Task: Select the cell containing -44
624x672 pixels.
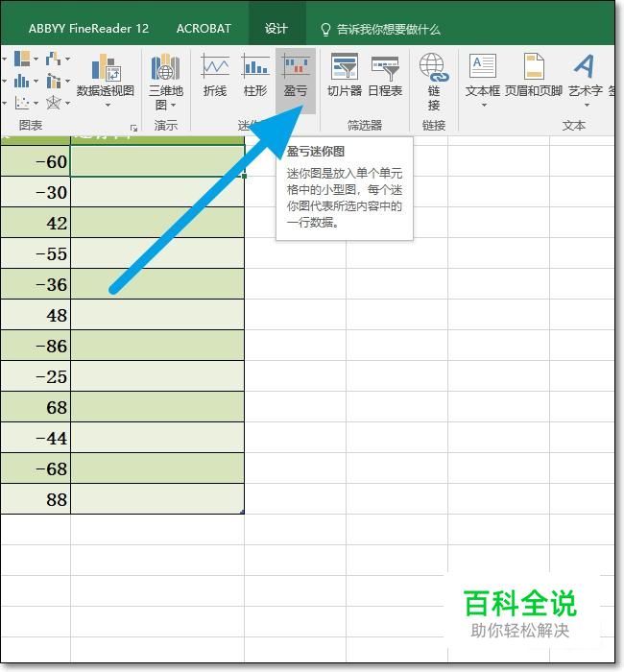Action: [x=36, y=438]
